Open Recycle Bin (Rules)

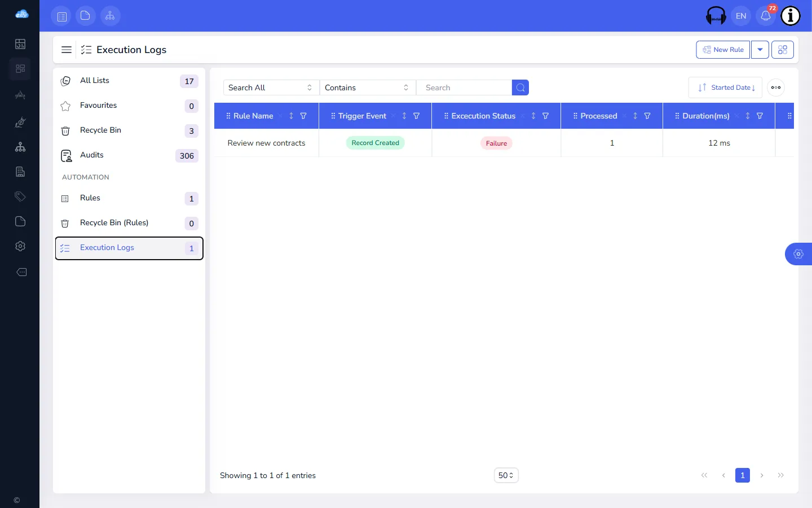tap(129, 223)
